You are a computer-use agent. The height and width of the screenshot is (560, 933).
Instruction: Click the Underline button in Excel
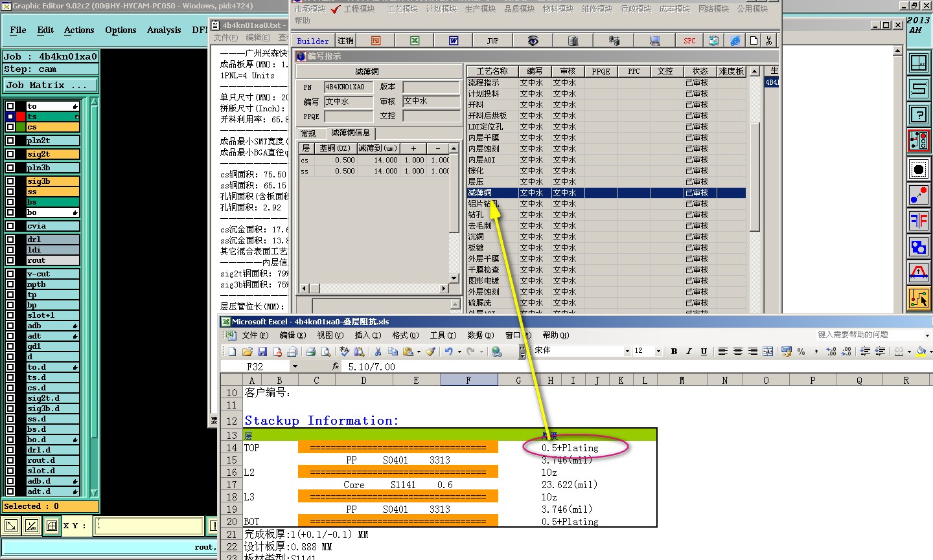[x=704, y=351]
